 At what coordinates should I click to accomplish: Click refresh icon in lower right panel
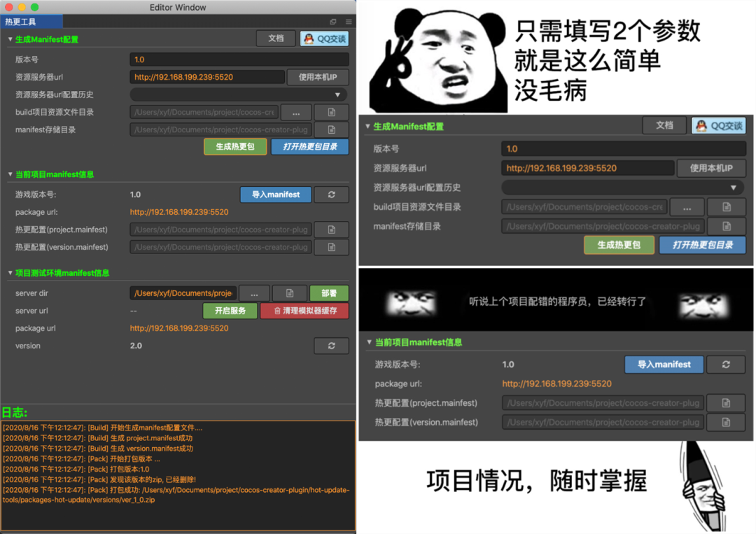(726, 365)
